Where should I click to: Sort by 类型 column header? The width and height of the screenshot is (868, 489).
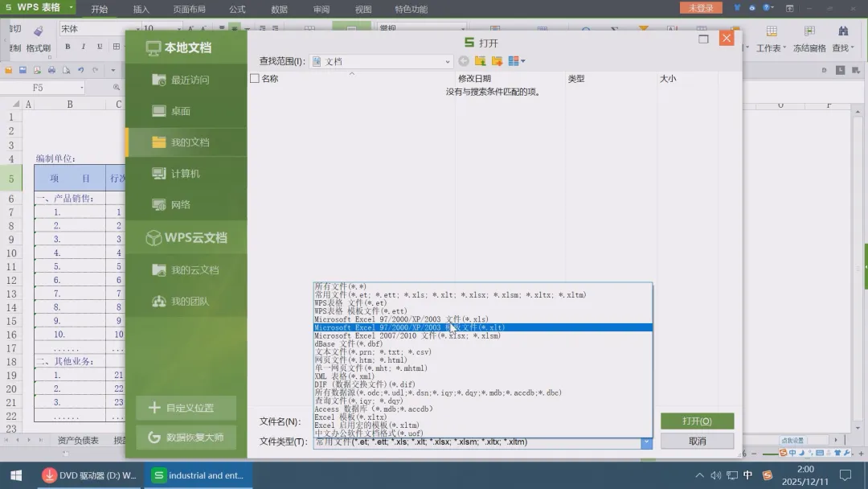(x=576, y=79)
